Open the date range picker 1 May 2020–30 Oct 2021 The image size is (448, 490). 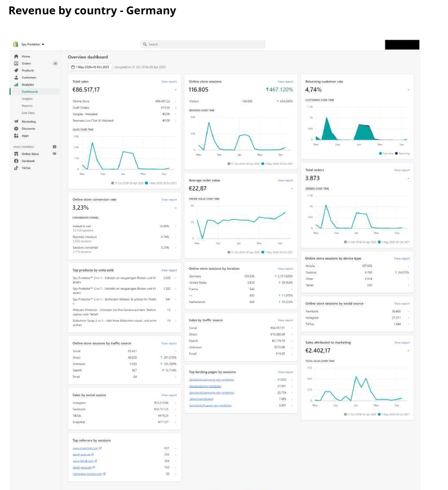click(x=90, y=67)
